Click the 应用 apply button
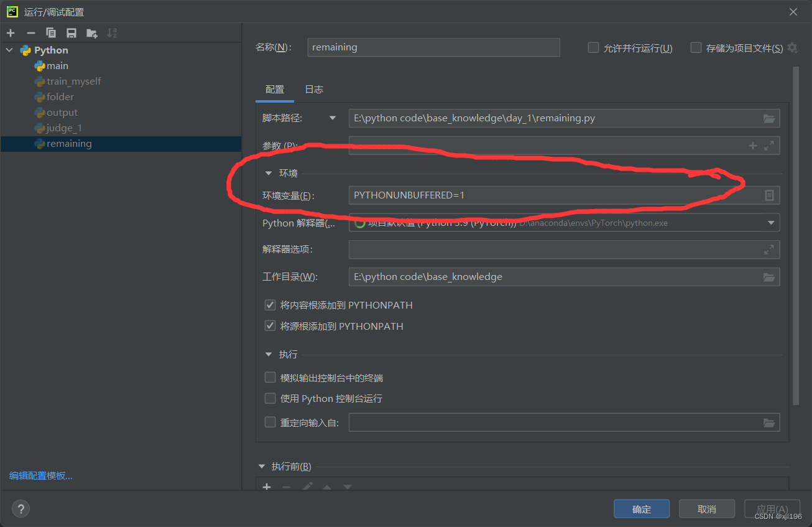The image size is (812, 527). (772, 509)
